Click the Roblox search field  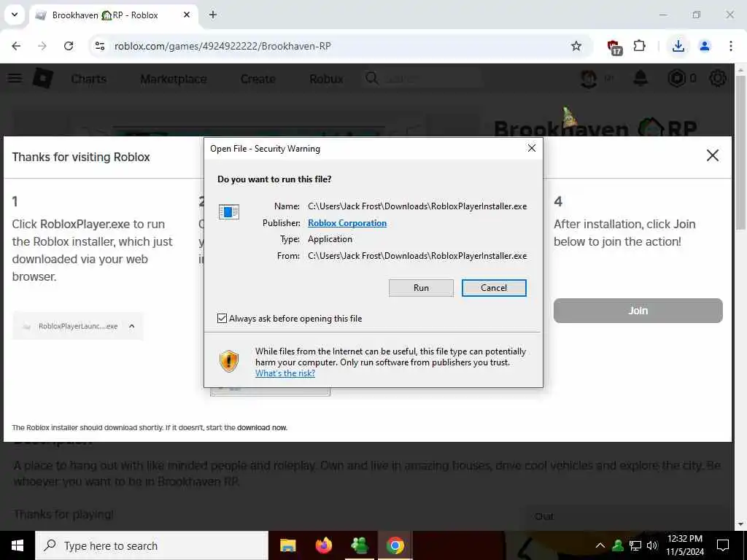click(424, 78)
